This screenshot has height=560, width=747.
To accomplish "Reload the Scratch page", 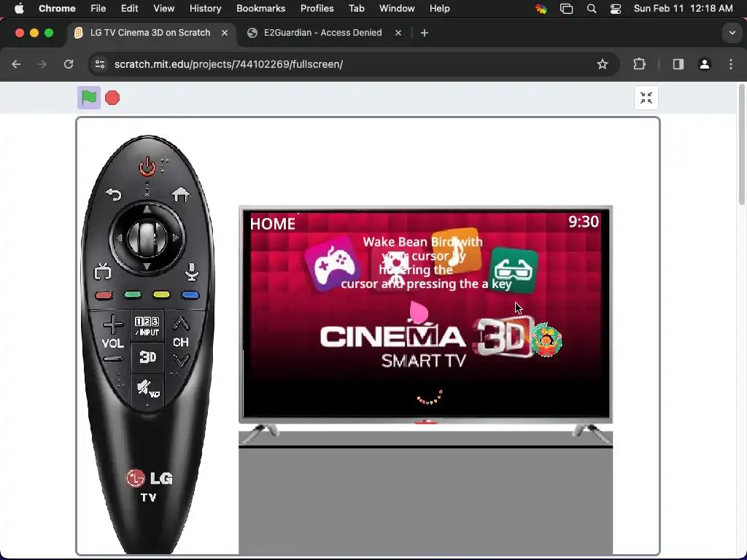I will (69, 64).
